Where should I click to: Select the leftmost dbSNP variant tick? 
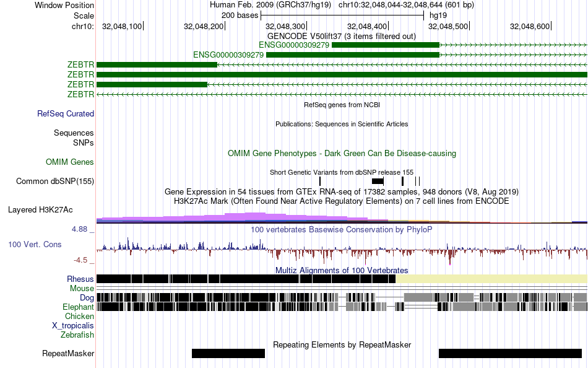pos(320,182)
